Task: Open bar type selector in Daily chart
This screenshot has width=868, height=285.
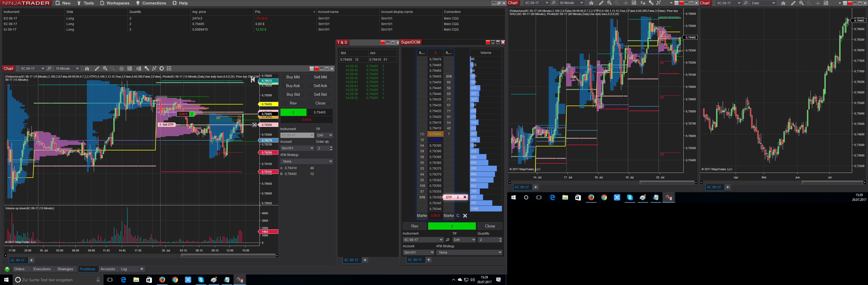Action: 783,3
